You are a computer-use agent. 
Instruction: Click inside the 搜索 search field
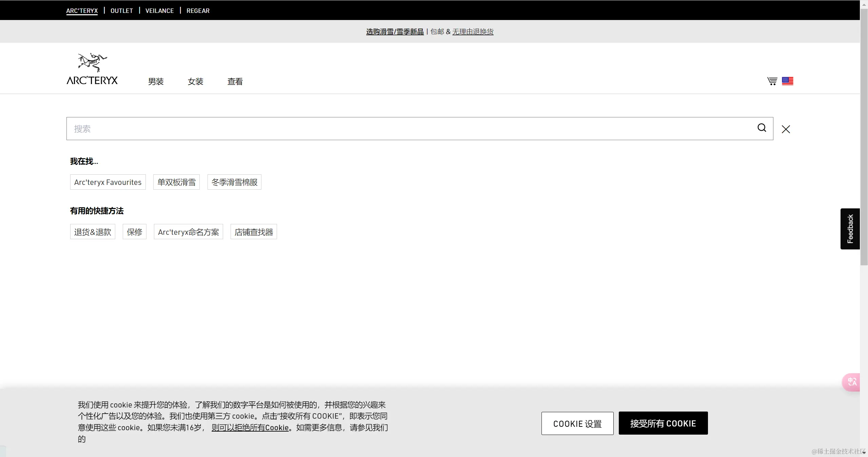(407, 129)
